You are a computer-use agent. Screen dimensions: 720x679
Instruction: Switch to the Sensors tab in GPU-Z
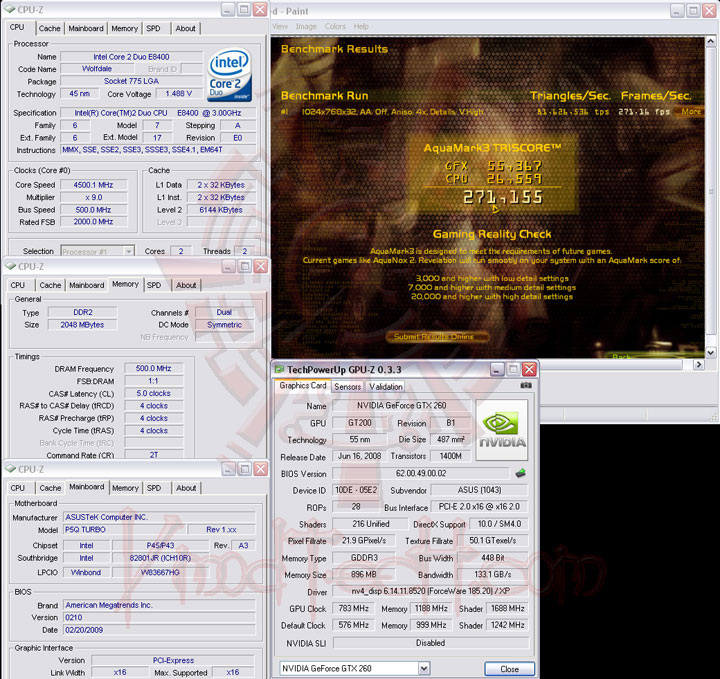click(x=348, y=387)
